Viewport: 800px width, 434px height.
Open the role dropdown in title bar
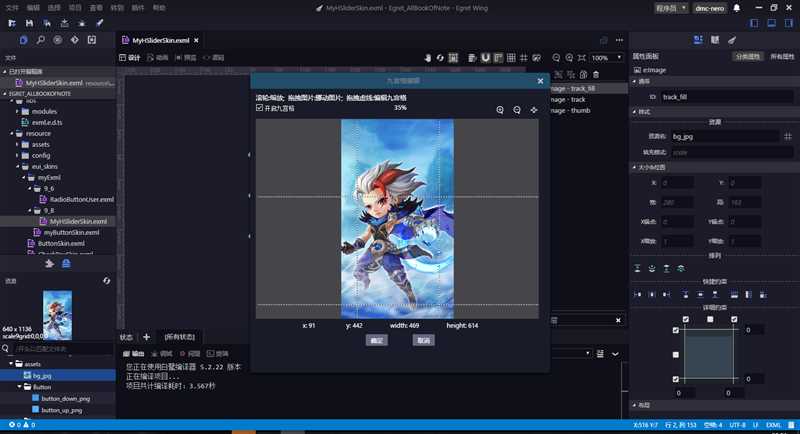(x=671, y=8)
